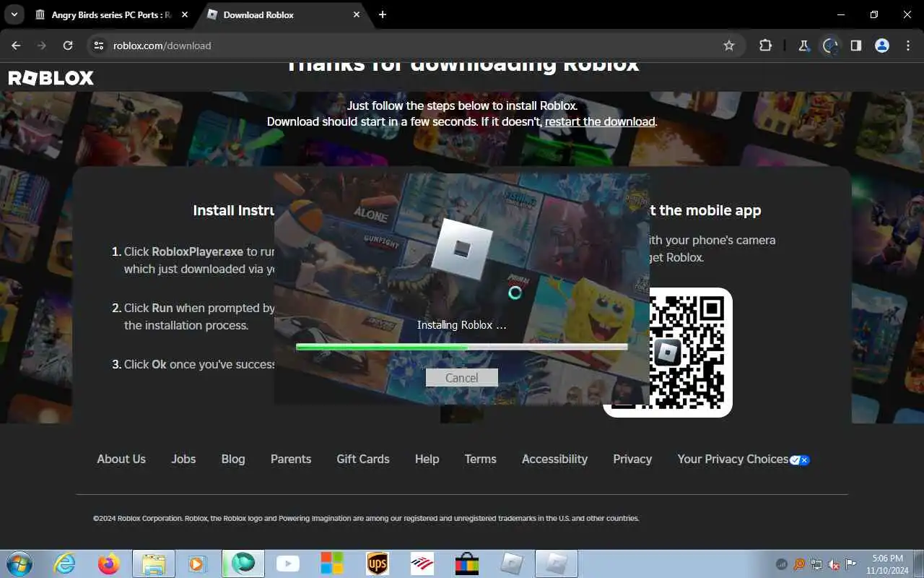Open the YouTube taskbar shortcut
This screenshot has height=578, width=924.
tap(287, 564)
